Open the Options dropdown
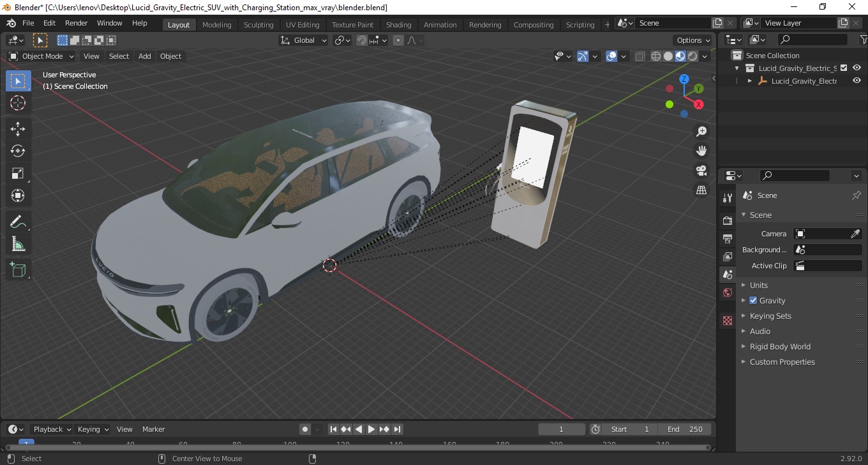This screenshot has width=868, height=465. (693, 40)
